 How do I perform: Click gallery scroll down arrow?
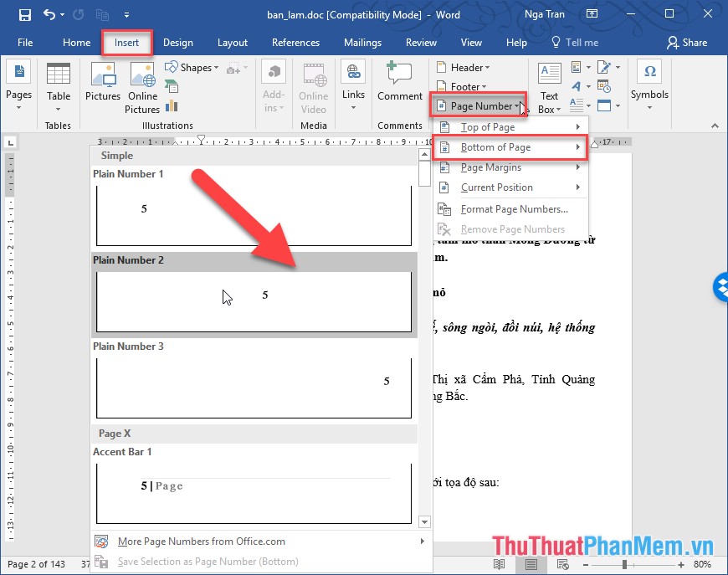pyautogui.click(x=424, y=522)
